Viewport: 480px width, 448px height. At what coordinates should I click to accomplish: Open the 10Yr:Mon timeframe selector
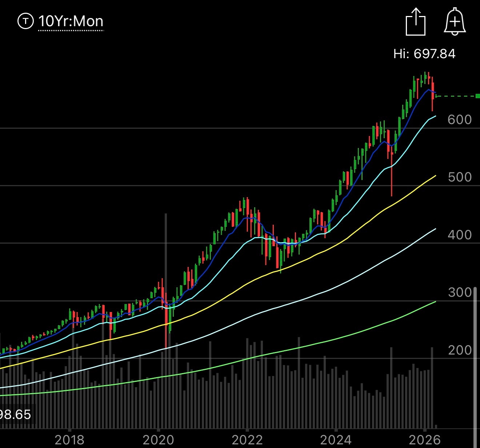(x=71, y=21)
